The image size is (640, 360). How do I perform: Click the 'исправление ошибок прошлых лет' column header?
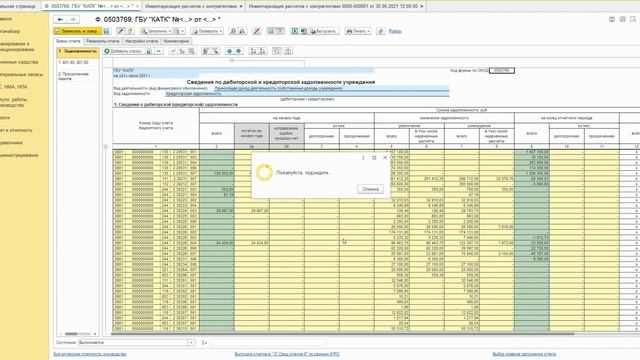(287, 133)
